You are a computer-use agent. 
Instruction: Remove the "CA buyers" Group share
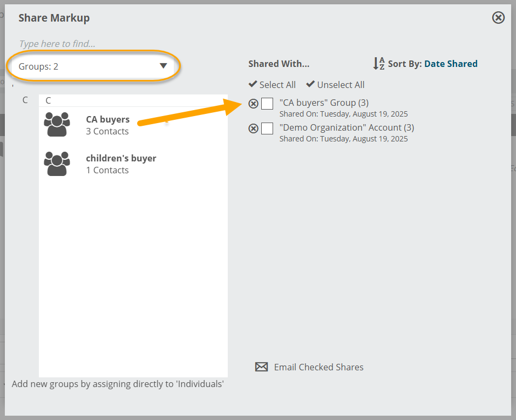click(253, 104)
